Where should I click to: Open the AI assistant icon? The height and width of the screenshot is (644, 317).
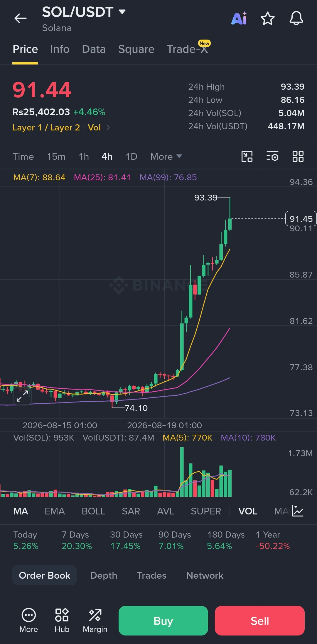[239, 18]
